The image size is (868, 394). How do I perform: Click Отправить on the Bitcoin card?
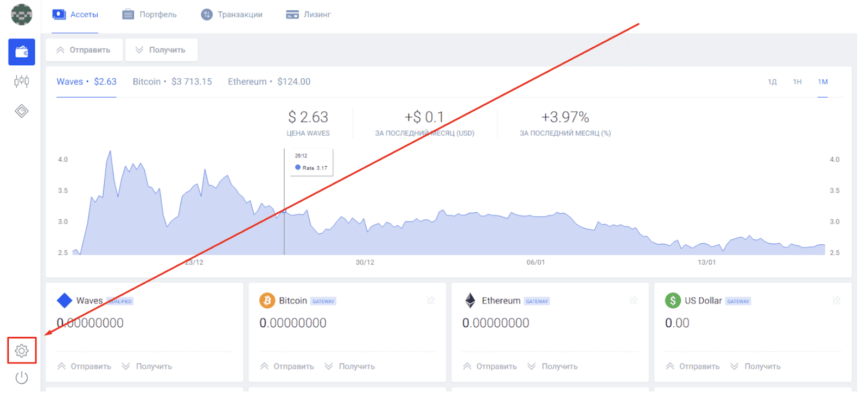(x=287, y=366)
